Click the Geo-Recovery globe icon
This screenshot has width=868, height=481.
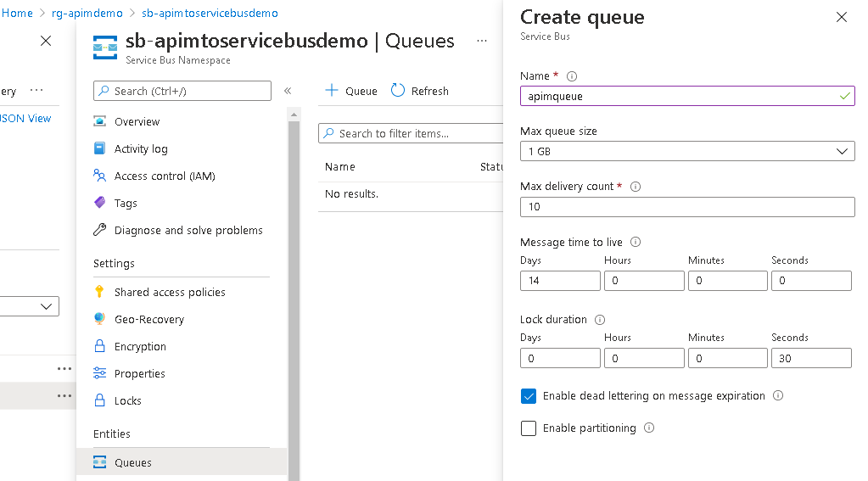click(x=99, y=319)
